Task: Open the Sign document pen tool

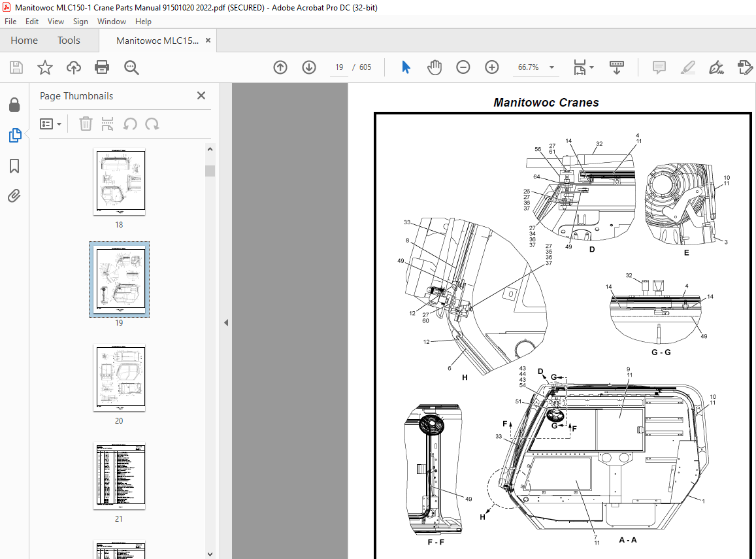Action: [716, 67]
